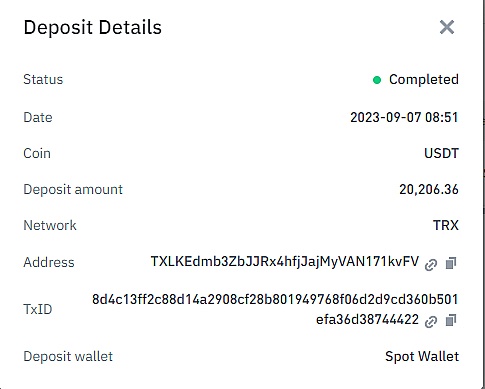This screenshot has width=485, height=389.
Task: Select the date value 2023-09-07 08:51
Action: 404,117
